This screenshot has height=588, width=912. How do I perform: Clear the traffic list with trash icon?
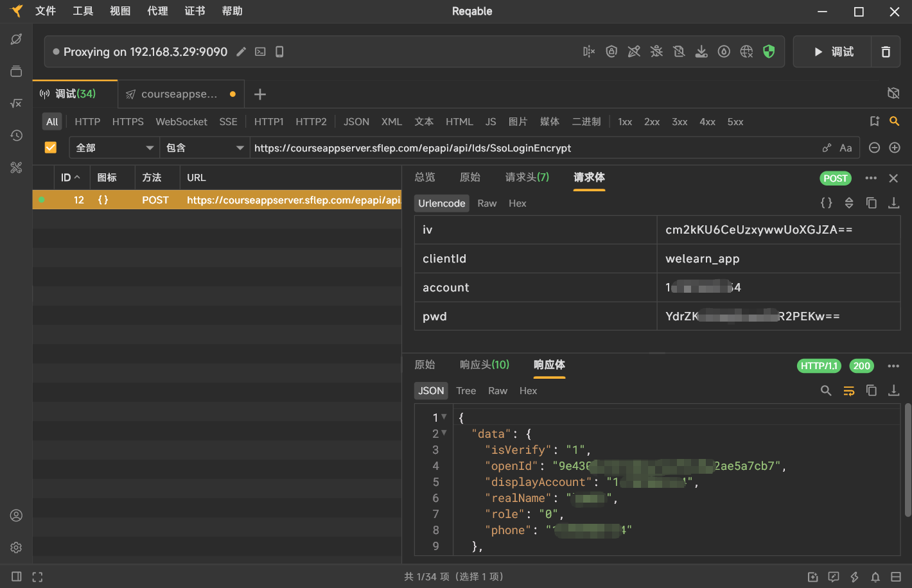point(886,52)
